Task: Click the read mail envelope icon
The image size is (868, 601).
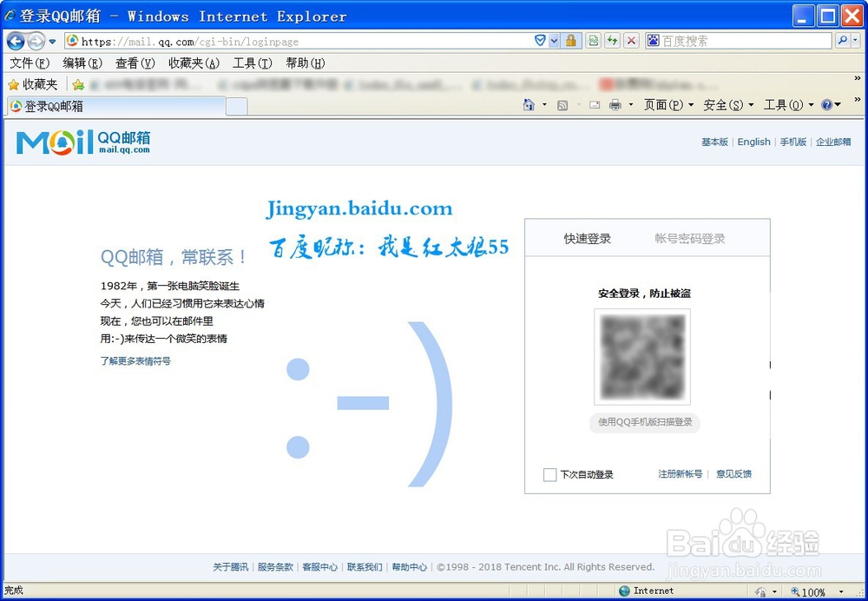Action: point(595,105)
